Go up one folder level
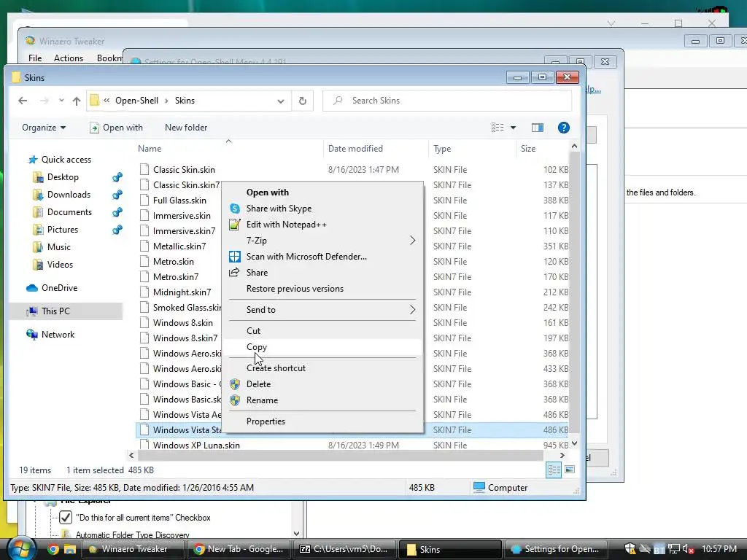Viewport: 747px width, 560px height. [76, 101]
